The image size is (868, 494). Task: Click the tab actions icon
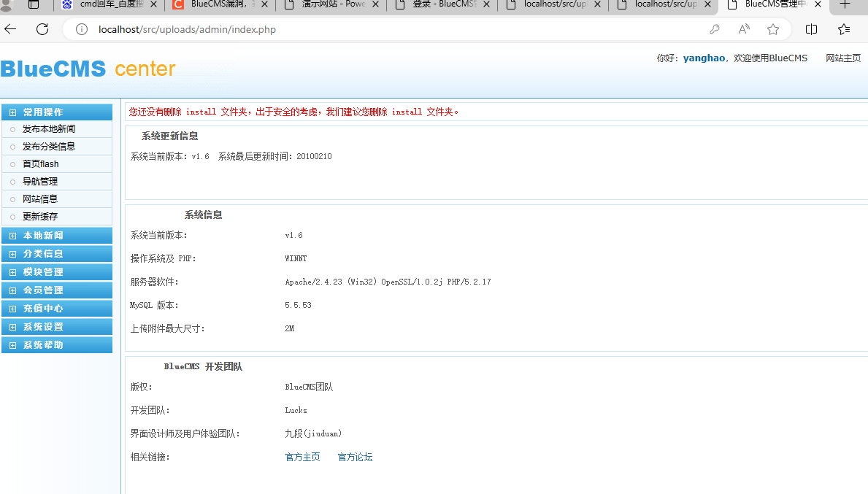coord(34,4)
